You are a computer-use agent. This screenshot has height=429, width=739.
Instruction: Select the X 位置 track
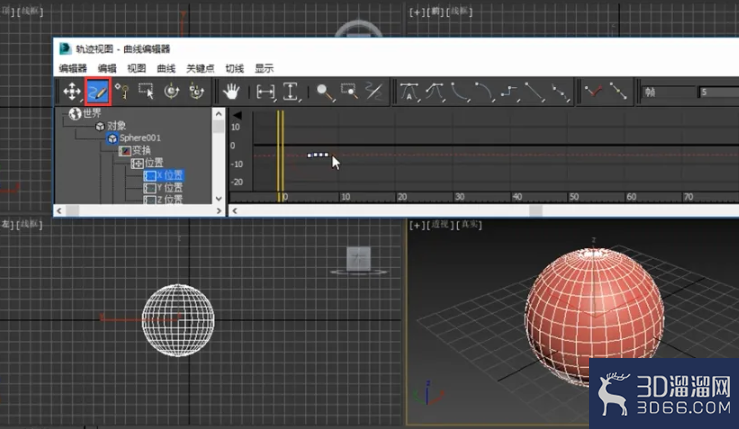(164, 175)
